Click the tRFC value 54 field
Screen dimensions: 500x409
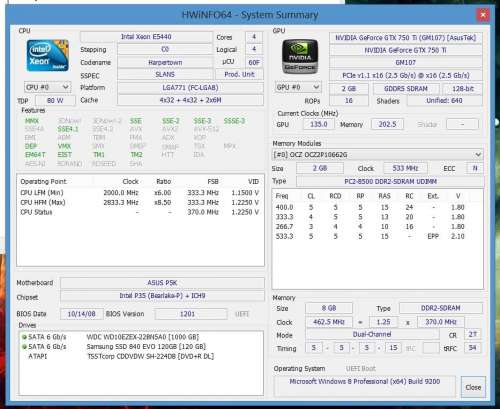(x=472, y=348)
